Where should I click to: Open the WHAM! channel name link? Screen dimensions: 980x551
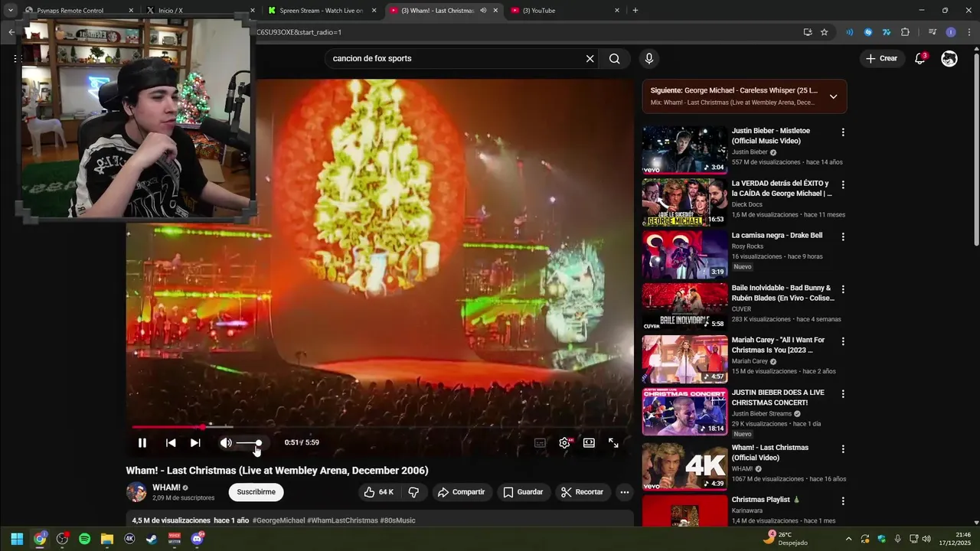click(x=166, y=487)
